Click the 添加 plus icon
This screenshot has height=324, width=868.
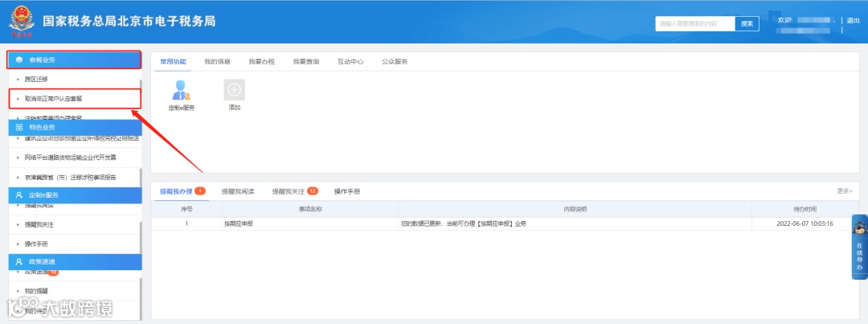pos(234,89)
